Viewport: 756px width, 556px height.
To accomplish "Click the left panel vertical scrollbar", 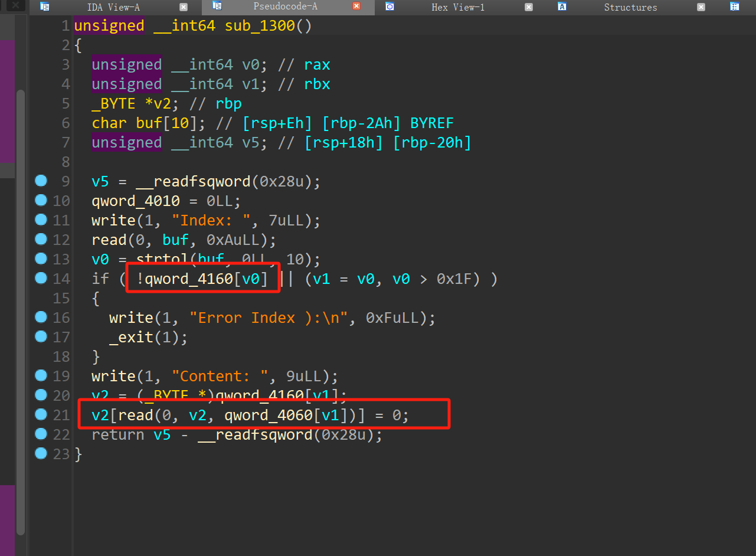I will (x=21, y=295).
